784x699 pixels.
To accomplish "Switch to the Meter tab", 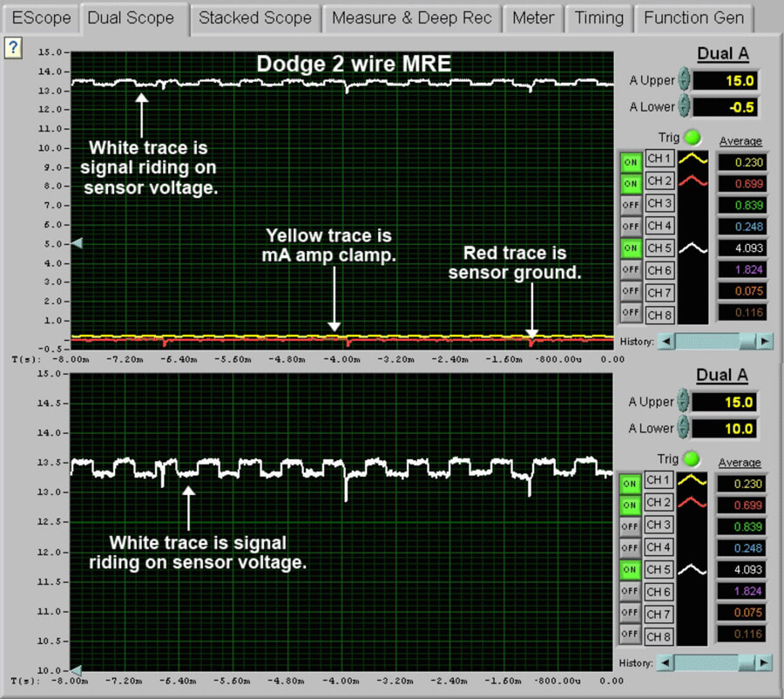I will (x=533, y=18).
